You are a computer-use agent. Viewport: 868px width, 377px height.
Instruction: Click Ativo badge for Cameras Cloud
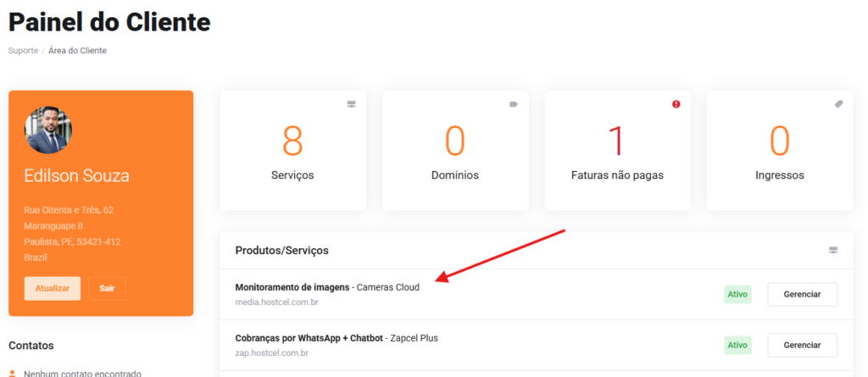click(737, 295)
